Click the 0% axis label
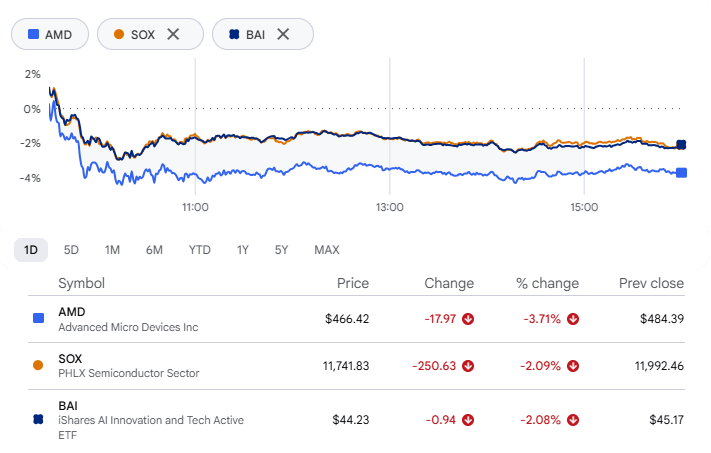 coord(32,109)
